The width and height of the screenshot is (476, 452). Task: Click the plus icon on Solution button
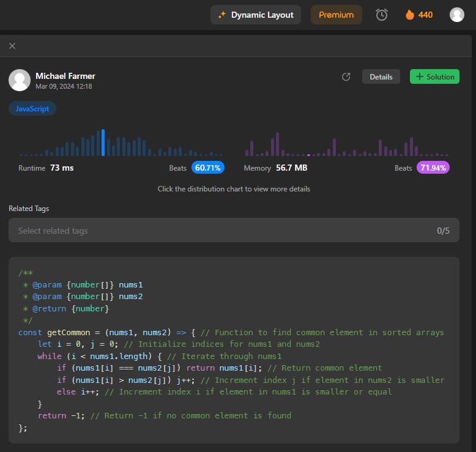(x=419, y=76)
